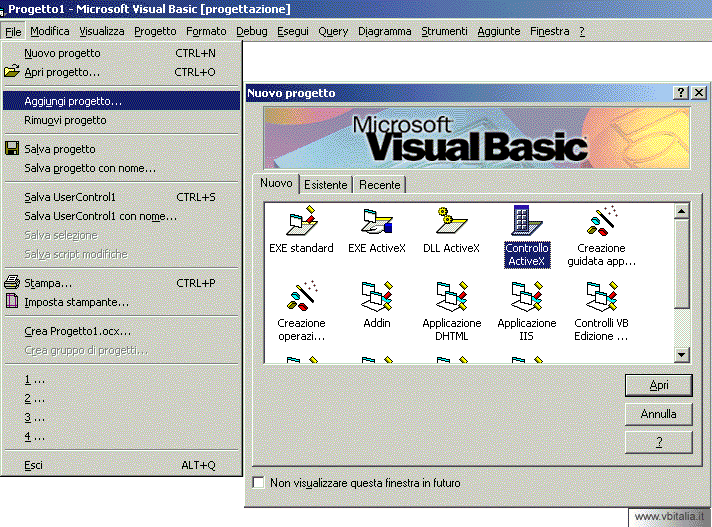Open the Debug menu
712x527 pixels.
252,31
